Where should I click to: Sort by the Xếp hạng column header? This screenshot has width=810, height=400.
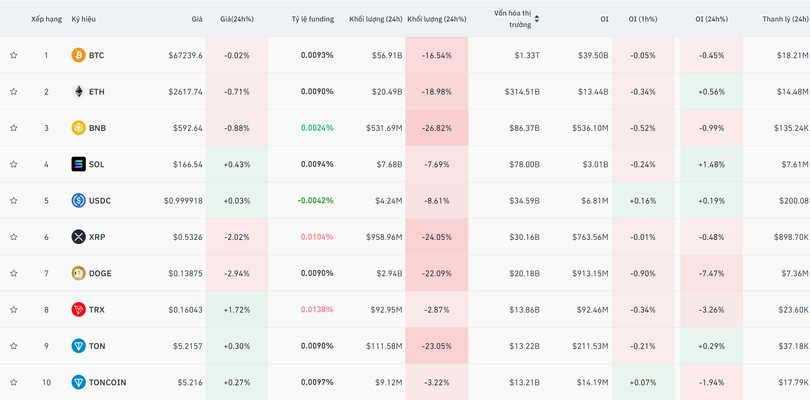click(x=46, y=19)
